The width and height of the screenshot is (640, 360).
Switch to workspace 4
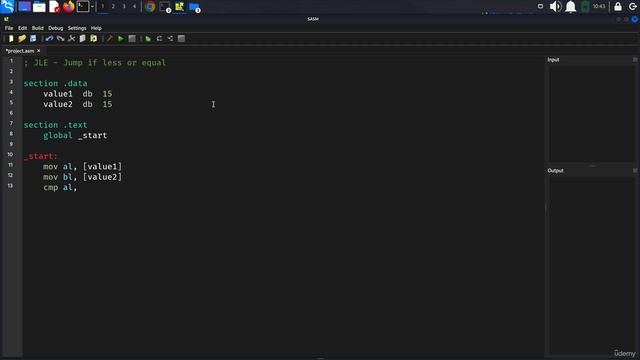point(134,6)
